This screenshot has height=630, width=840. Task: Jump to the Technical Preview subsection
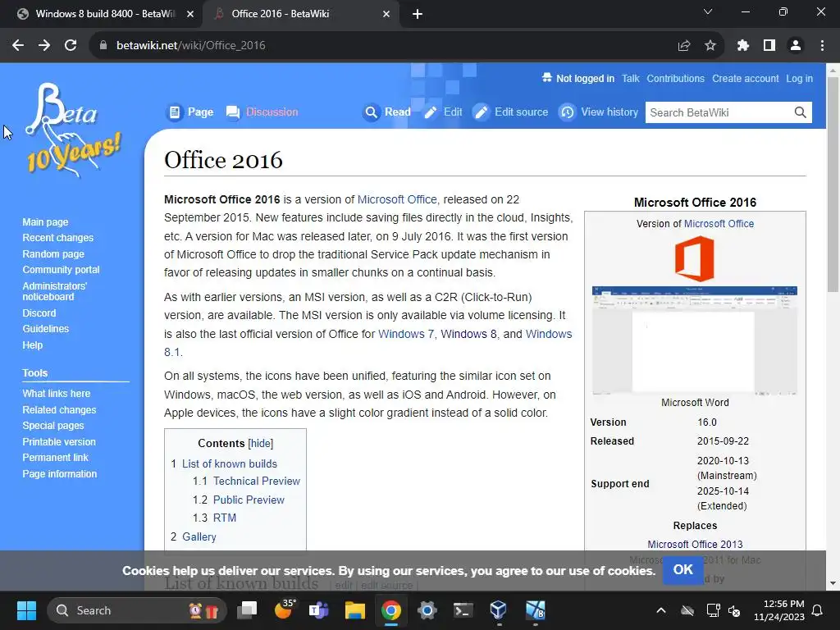click(x=257, y=481)
